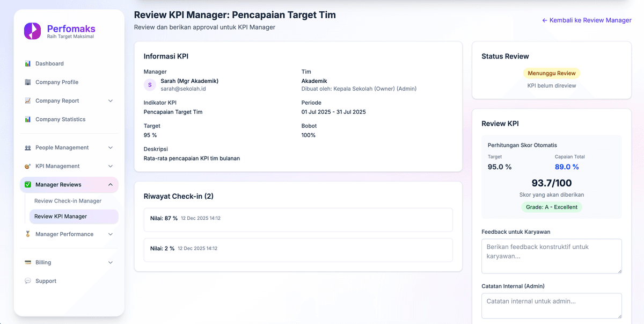644x324 pixels.
Task: Select the Company Profile icon
Action: tap(28, 82)
